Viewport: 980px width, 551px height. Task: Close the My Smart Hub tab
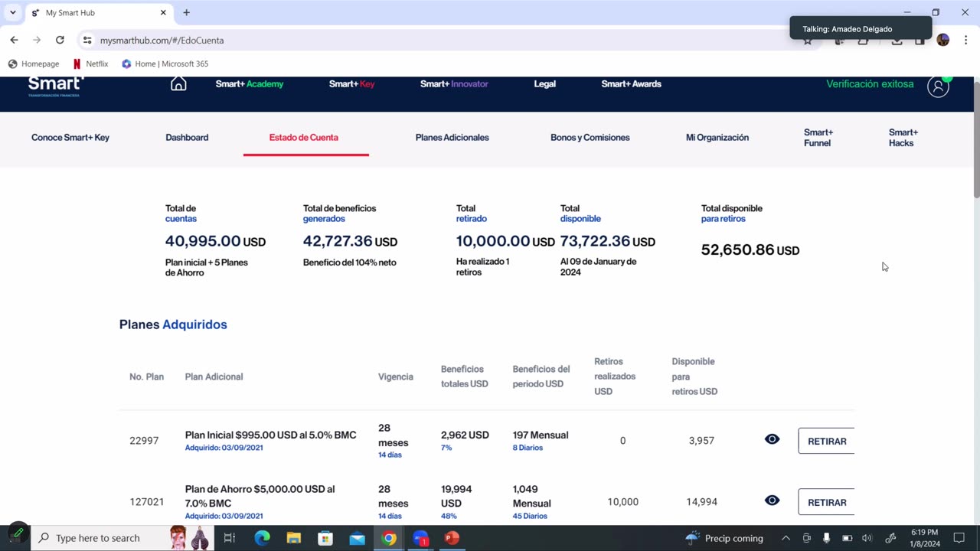pos(163,12)
